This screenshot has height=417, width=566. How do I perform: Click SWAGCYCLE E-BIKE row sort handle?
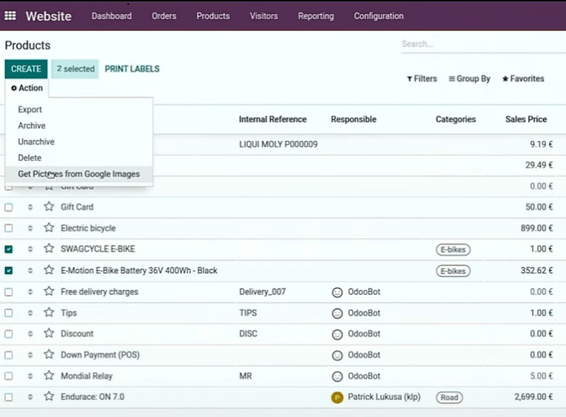[x=30, y=249]
